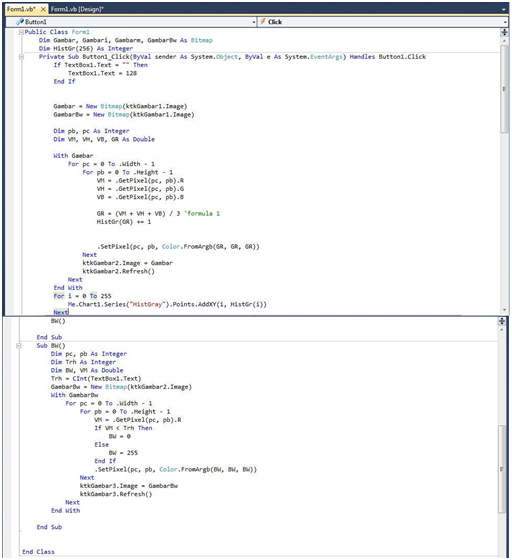Screen dimensions: 512x560
Task: Click the "If VM < Trh Then" line
Action: 123,428
